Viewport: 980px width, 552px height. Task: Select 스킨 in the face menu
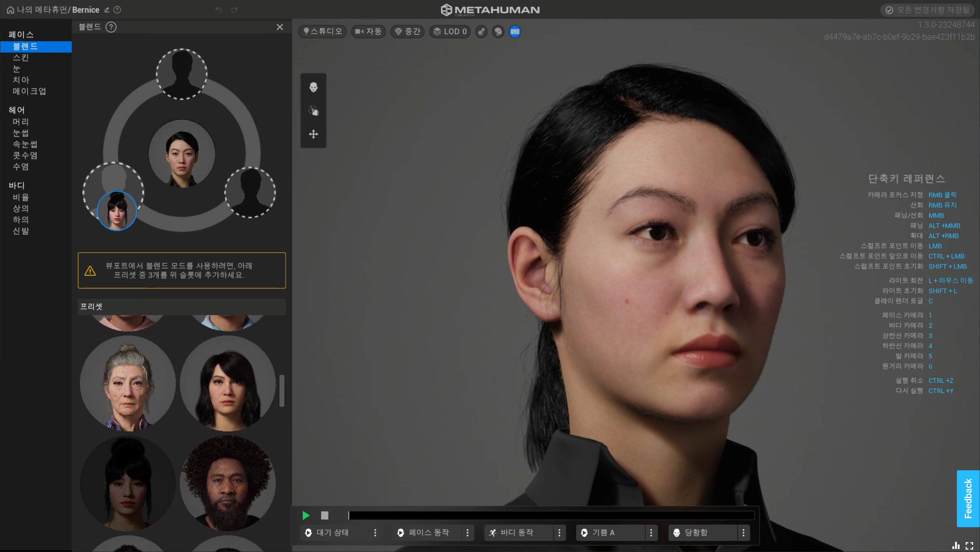[x=21, y=58]
